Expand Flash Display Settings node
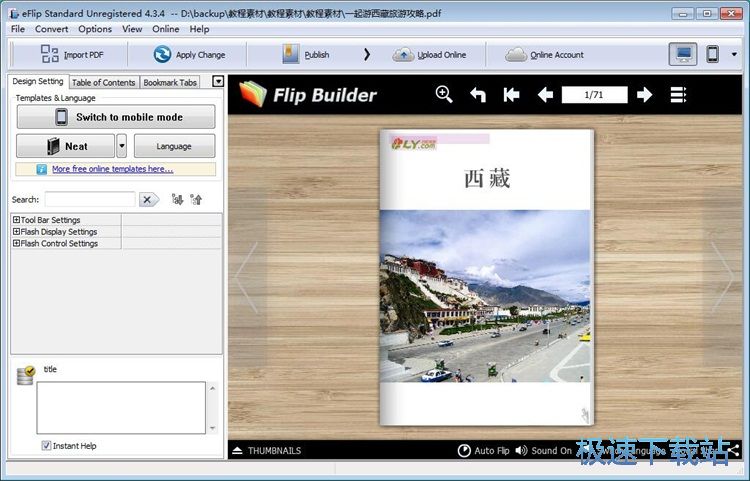750x481 pixels. click(16, 232)
